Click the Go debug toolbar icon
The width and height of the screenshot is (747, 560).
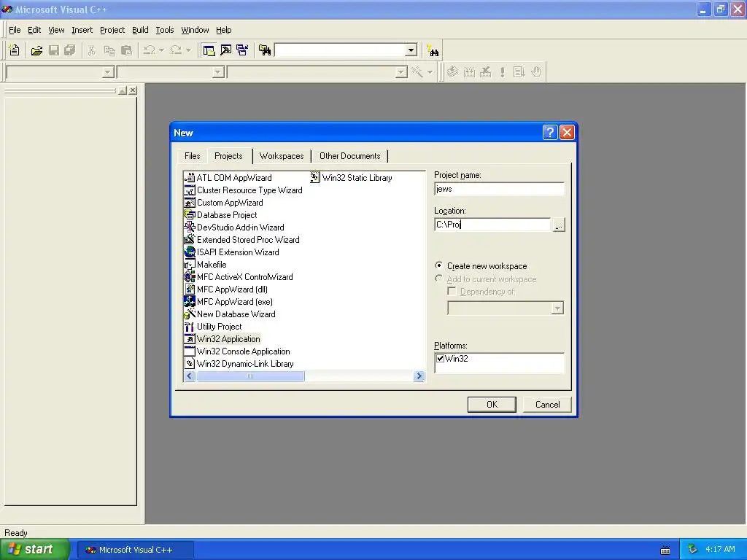(x=519, y=72)
